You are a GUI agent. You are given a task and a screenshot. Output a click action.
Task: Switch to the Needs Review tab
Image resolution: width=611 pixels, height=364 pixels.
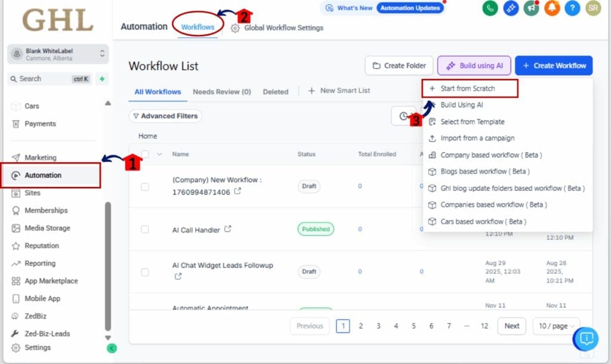pos(221,91)
